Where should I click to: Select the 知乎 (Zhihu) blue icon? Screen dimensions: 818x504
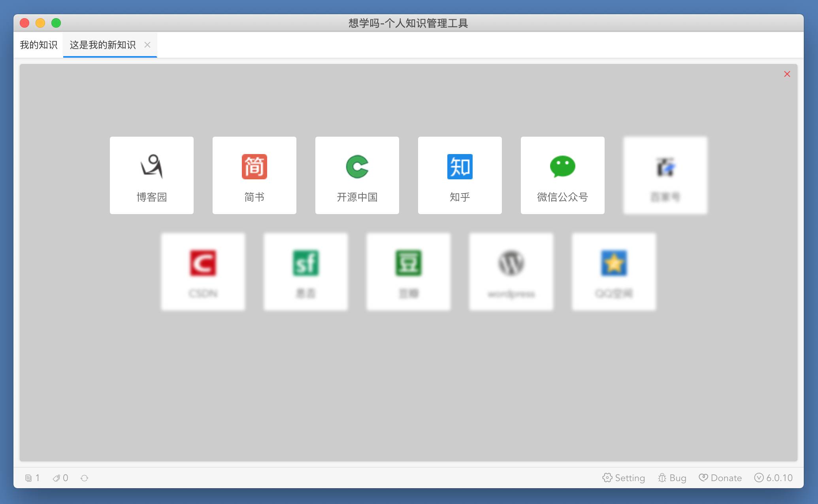click(x=460, y=167)
